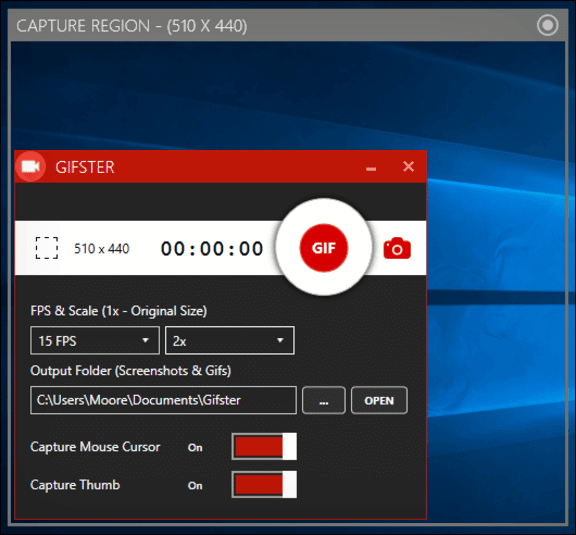
Task: Click the Capture Thumb label
Action: (75, 485)
